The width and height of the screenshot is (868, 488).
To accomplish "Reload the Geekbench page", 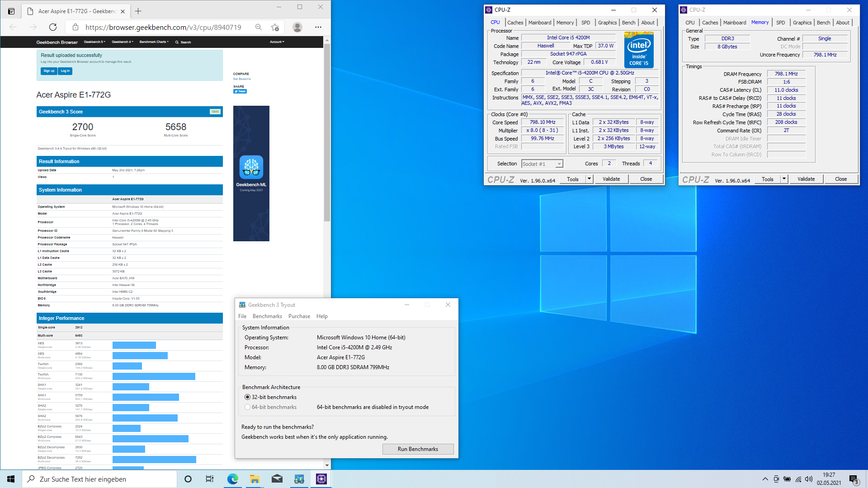I will coord(53,27).
